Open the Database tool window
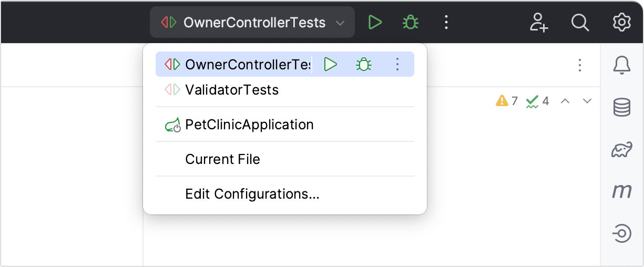 [x=622, y=108]
